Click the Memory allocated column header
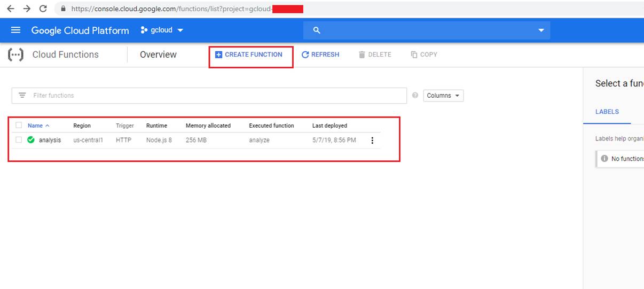This screenshot has width=644, height=289. [208, 126]
